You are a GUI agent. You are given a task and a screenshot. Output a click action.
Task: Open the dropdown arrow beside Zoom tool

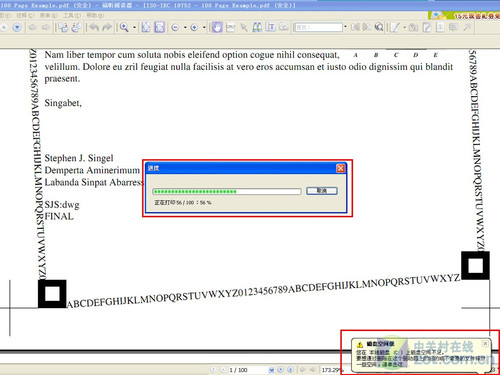point(135,27)
